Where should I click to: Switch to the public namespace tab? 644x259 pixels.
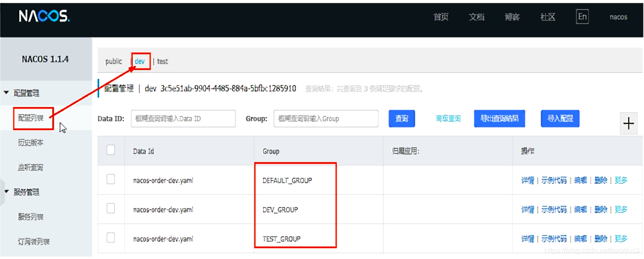(x=113, y=61)
